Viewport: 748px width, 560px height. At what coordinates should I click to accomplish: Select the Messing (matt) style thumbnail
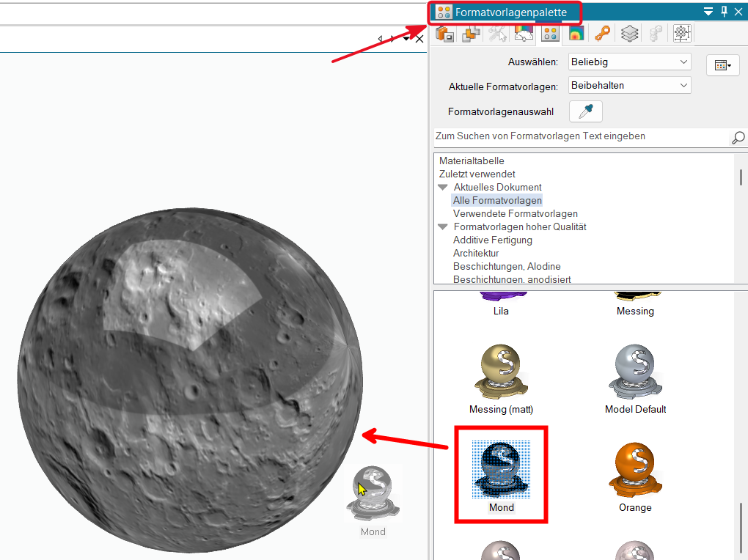(x=501, y=372)
